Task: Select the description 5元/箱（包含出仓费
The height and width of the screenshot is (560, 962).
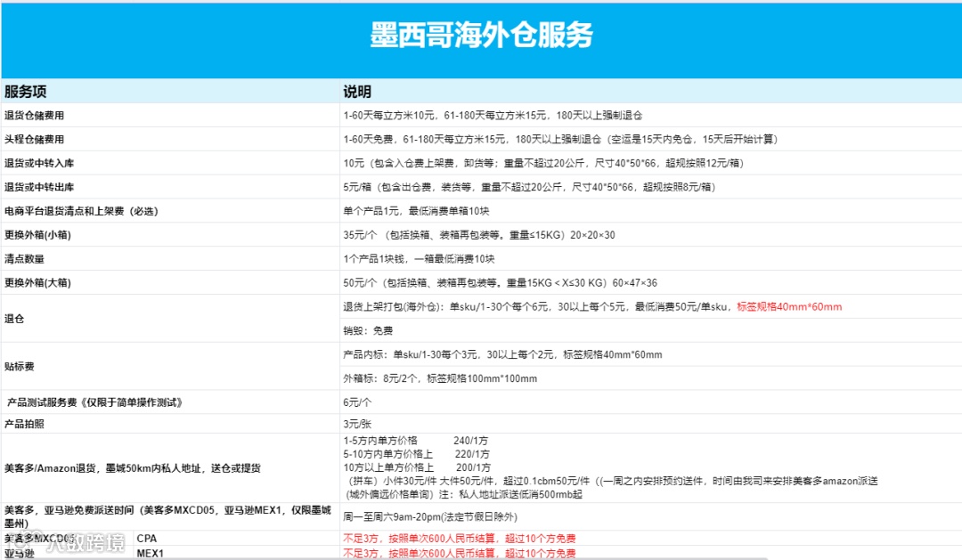Action: click(x=529, y=187)
